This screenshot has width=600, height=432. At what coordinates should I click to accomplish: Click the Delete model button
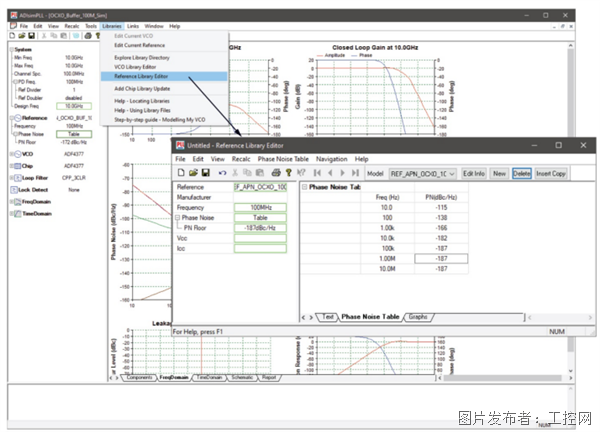(x=522, y=174)
